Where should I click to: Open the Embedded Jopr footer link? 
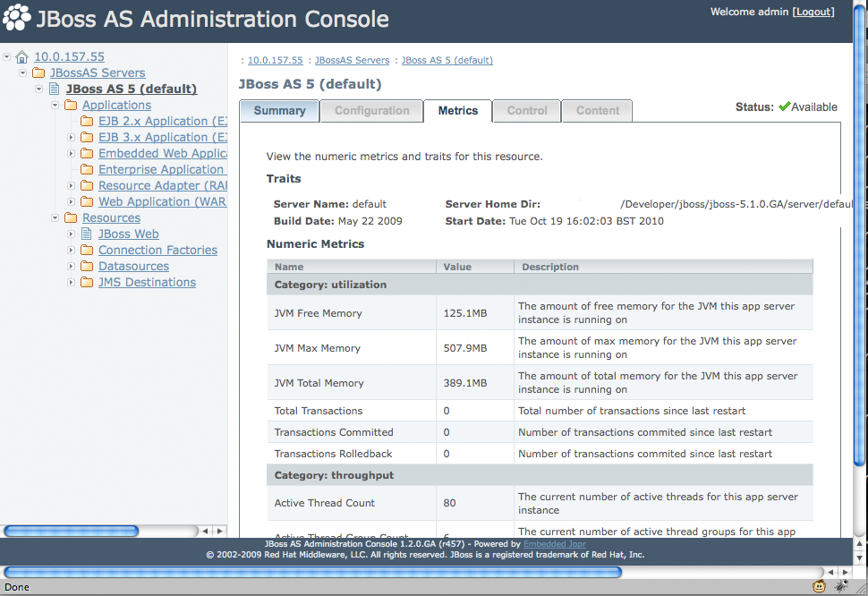click(x=554, y=544)
